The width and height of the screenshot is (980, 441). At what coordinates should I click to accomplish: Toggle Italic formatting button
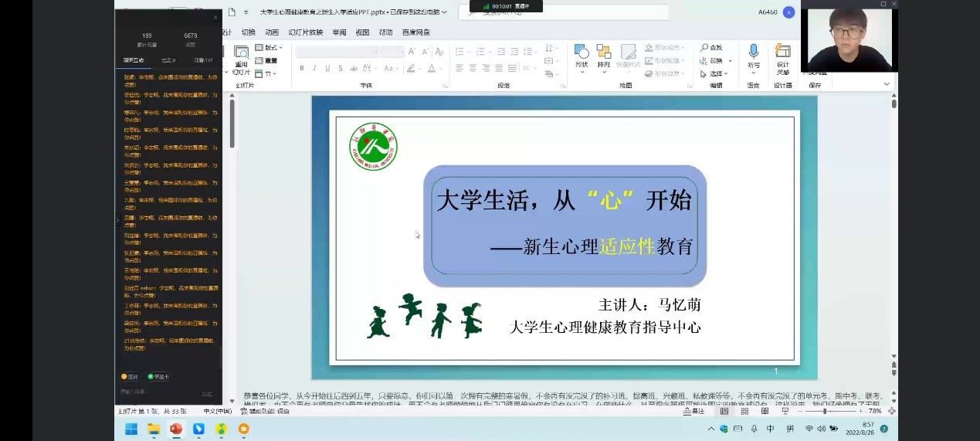313,69
